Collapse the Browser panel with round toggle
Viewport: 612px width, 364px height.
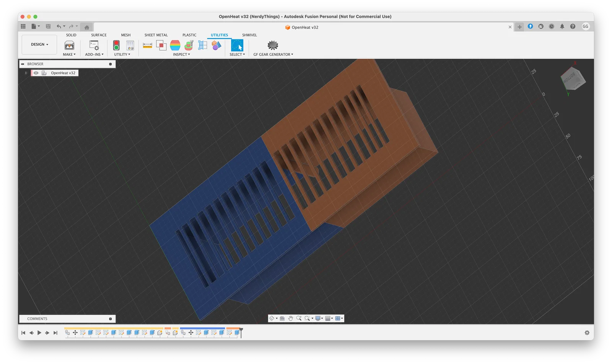tap(111, 64)
